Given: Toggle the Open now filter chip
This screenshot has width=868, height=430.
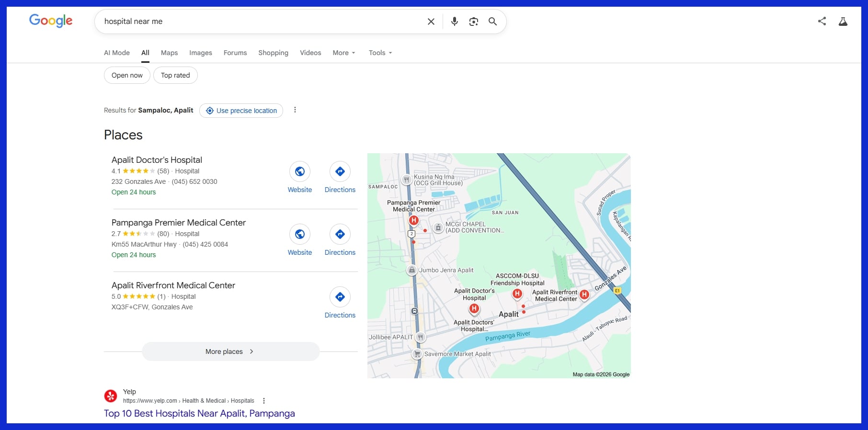Looking at the screenshot, I should pyautogui.click(x=127, y=75).
